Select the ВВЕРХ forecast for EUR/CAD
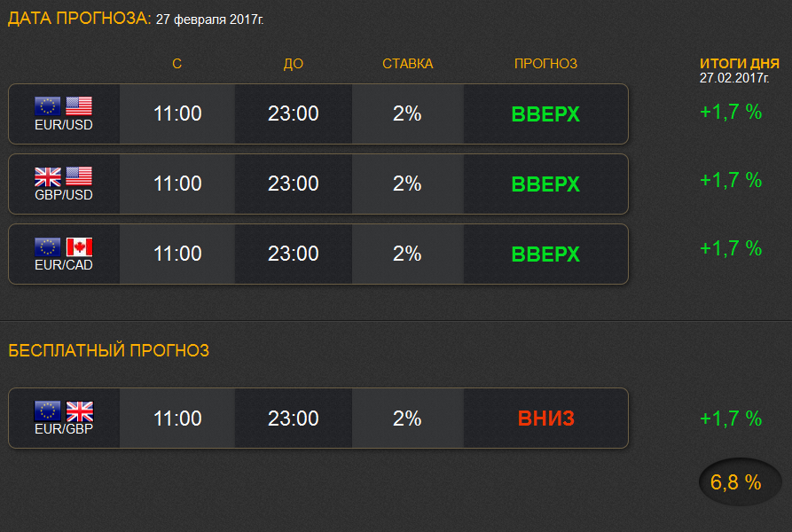 545,254
